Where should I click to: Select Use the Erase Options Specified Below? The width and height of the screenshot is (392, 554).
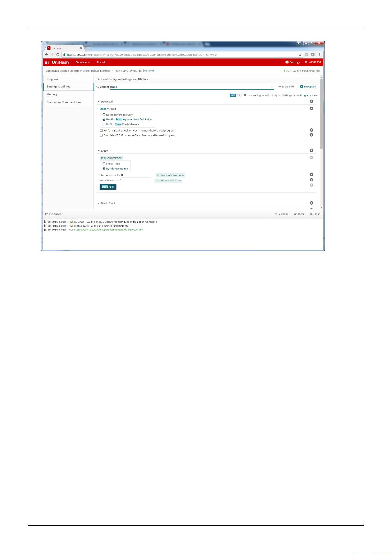(x=104, y=119)
